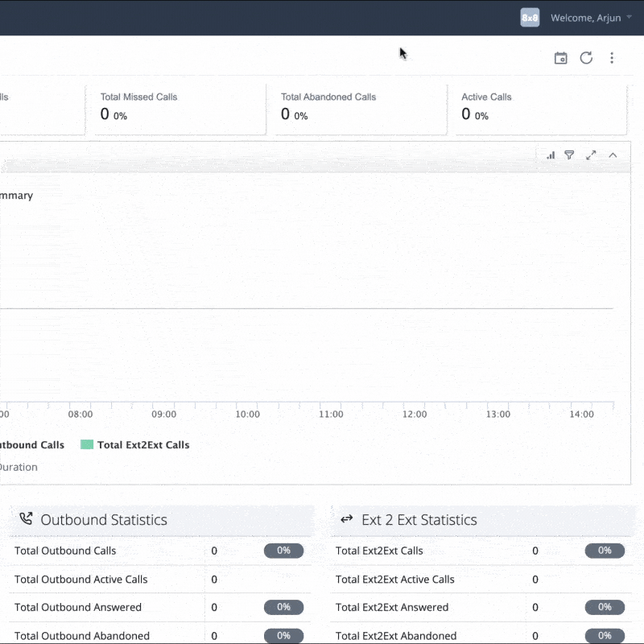Click the 08:00 time axis label

pos(80,414)
